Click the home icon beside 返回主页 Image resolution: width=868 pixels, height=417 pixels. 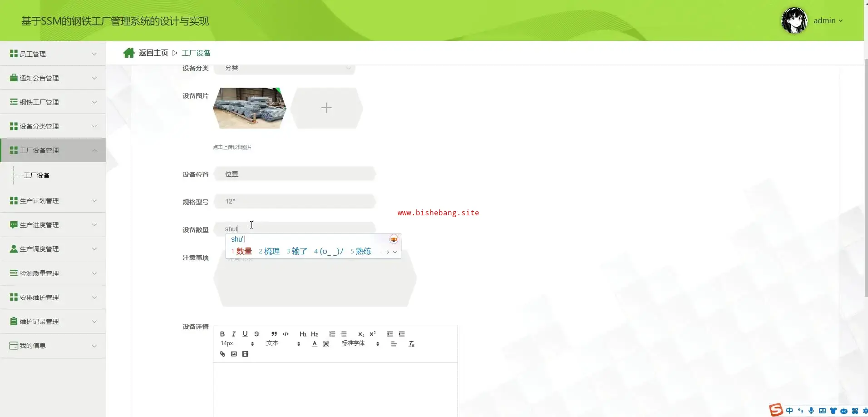click(x=129, y=53)
